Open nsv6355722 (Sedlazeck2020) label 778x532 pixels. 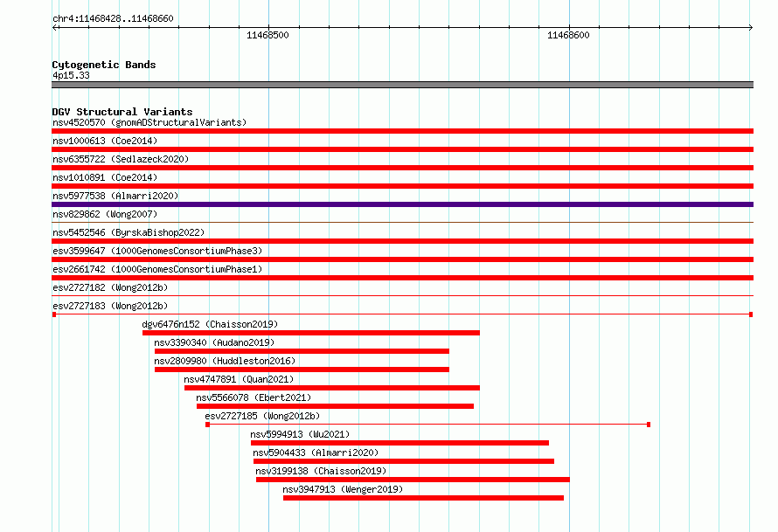[121, 159]
